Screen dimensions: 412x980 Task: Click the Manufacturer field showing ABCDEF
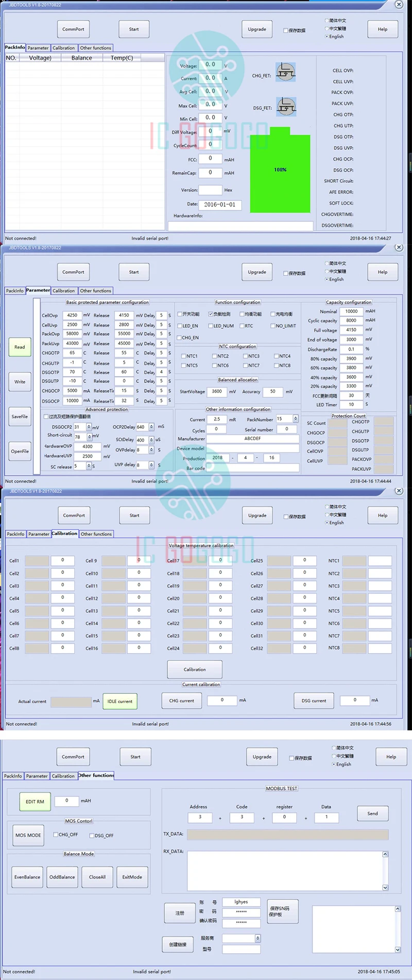point(252,439)
